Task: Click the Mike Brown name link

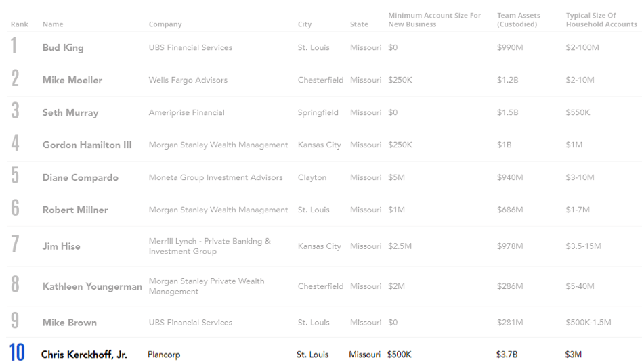Action: tap(70, 323)
